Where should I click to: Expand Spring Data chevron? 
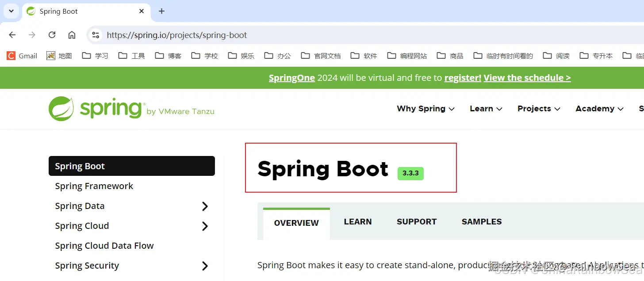tap(205, 206)
